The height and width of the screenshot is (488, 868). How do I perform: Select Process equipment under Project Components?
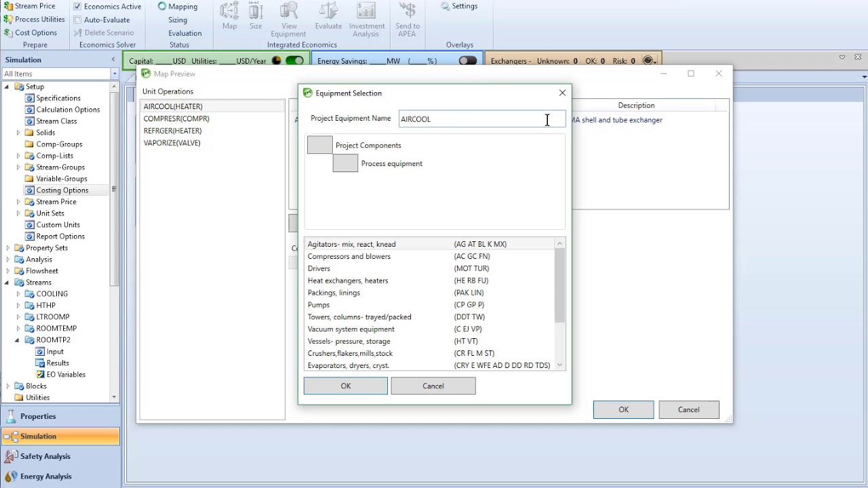point(391,163)
